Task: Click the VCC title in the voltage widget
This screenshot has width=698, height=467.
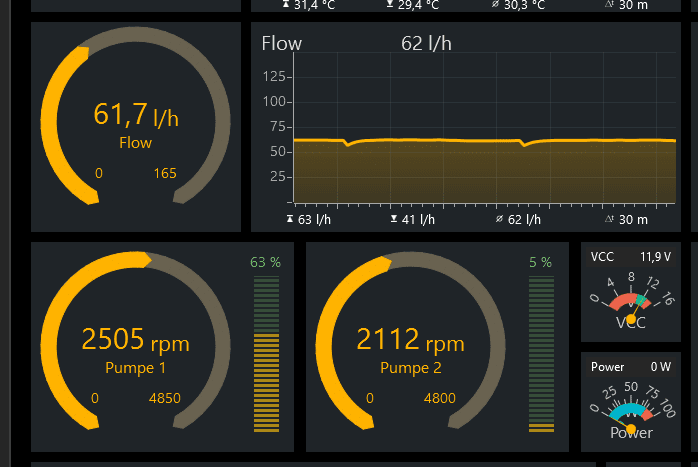Action: click(x=602, y=257)
